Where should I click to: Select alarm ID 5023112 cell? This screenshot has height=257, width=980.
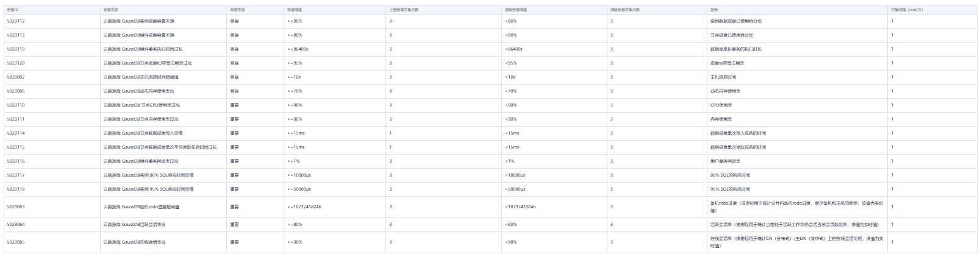(16, 21)
